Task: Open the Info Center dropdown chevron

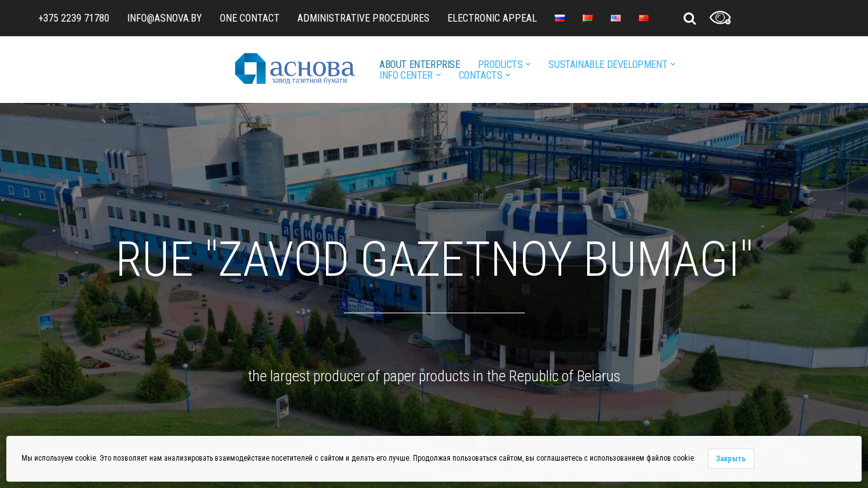Action: click(438, 75)
